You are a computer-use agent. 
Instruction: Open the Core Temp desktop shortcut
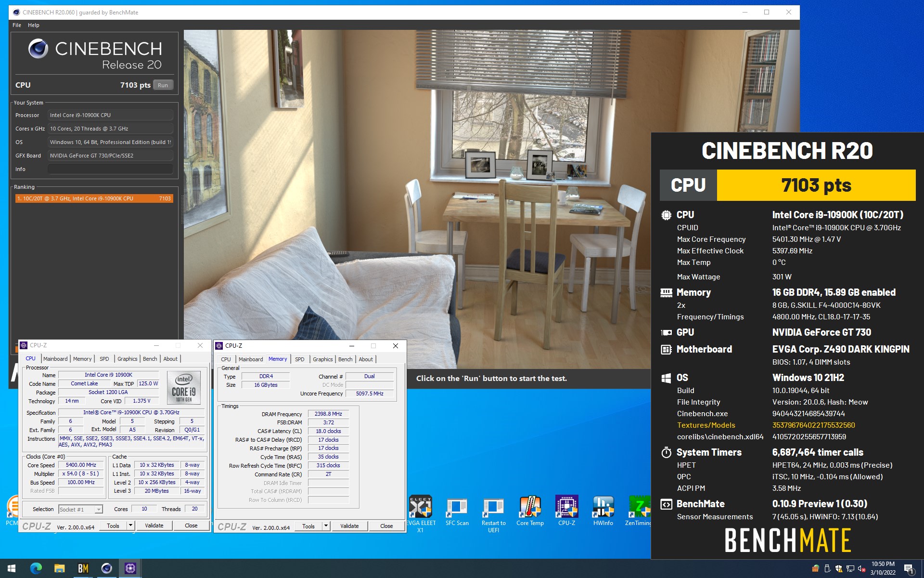tap(530, 512)
